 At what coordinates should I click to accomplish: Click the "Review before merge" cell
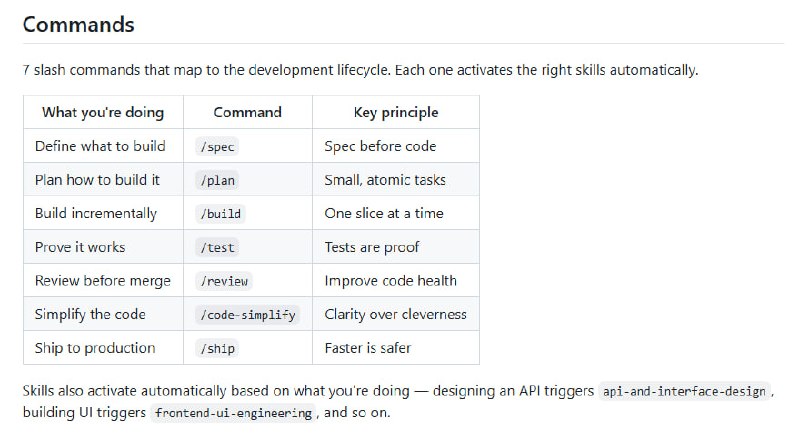pyautogui.click(x=103, y=281)
